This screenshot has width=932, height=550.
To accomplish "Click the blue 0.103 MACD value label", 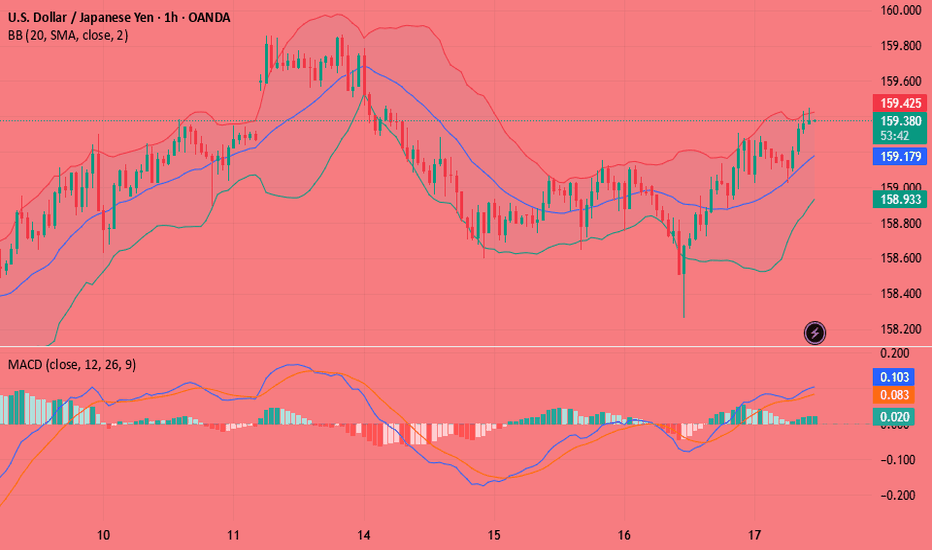I will (895, 377).
